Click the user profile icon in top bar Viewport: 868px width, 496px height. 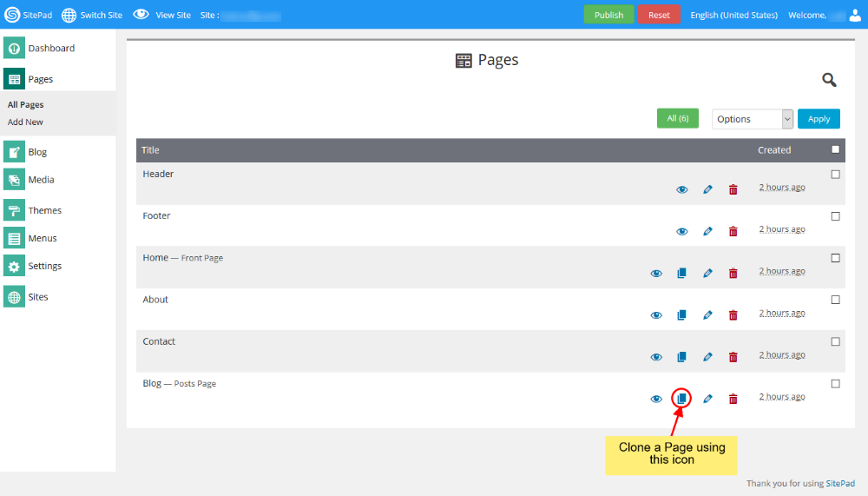tap(855, 15)
